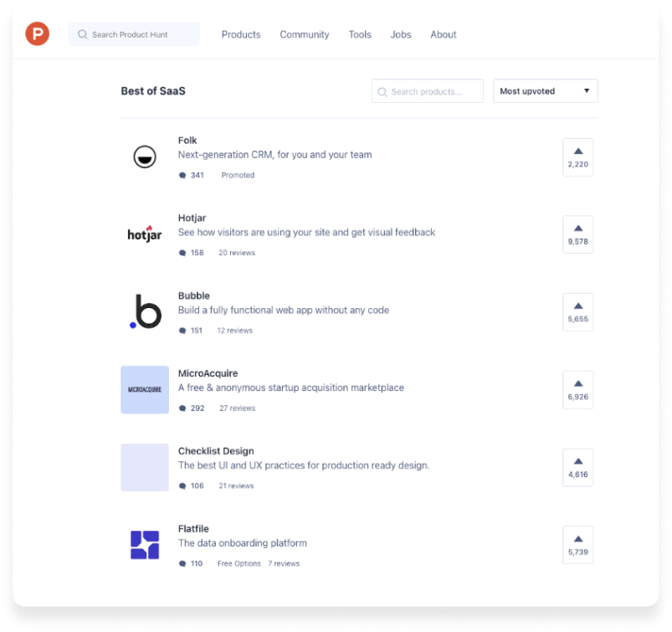Open the Products menu
Image resolution: width=672 pixels, height=632 pixels.
(x=241, y=34)
